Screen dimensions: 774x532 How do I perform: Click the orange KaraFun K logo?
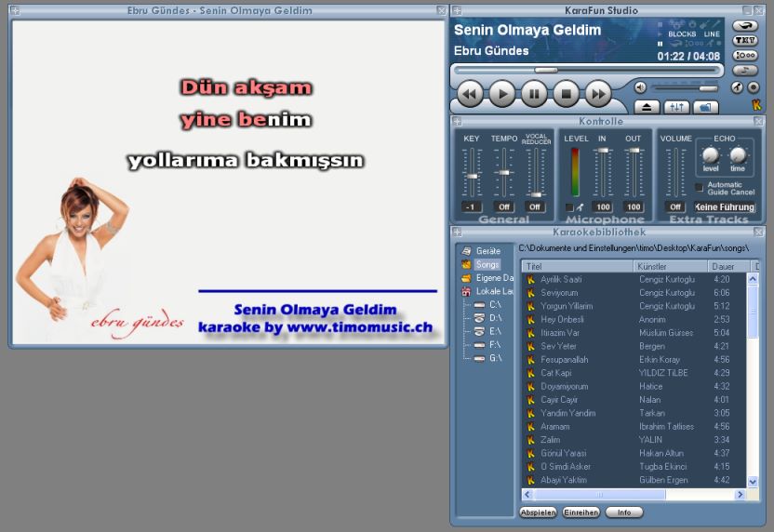click(756, 104)
